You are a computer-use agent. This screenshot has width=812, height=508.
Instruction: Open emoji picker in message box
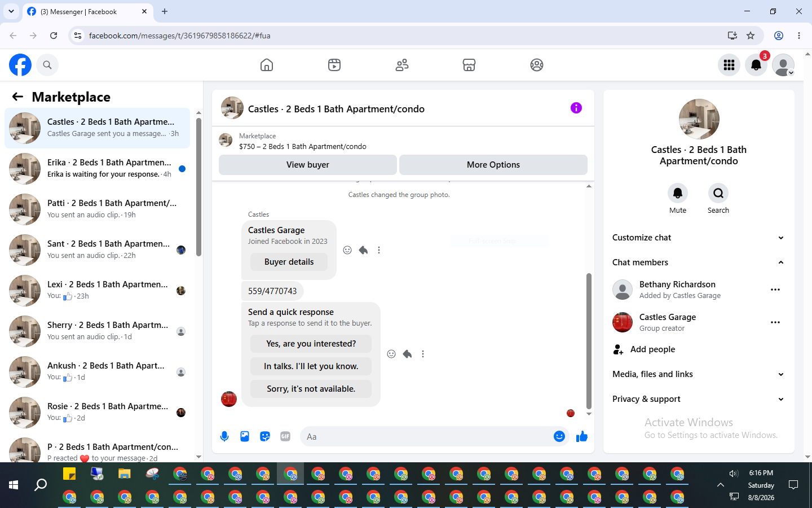pos(559,436)
